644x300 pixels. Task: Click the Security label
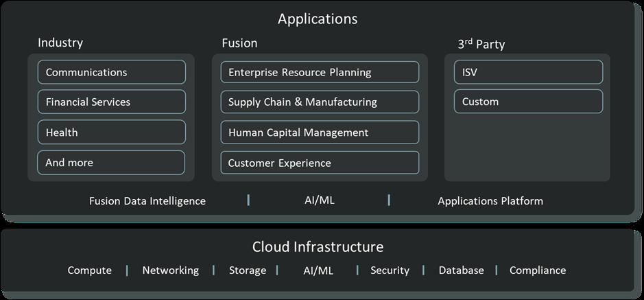(390, 270)
